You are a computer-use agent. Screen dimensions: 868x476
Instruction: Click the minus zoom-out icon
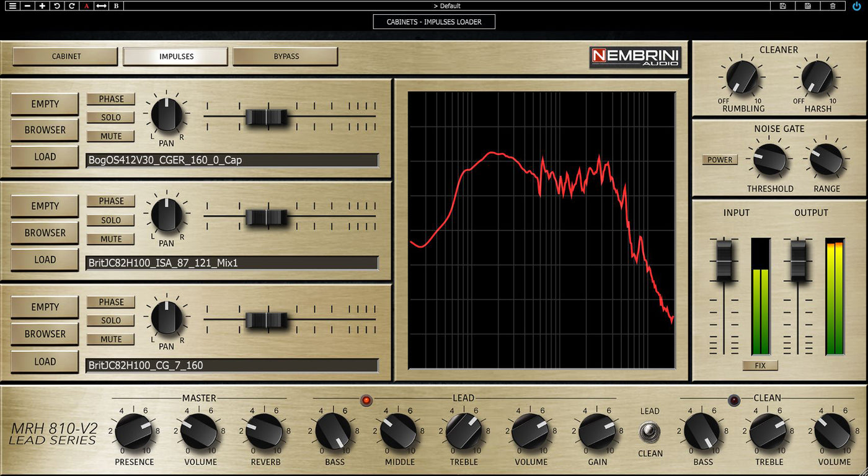tap(27, 6)
